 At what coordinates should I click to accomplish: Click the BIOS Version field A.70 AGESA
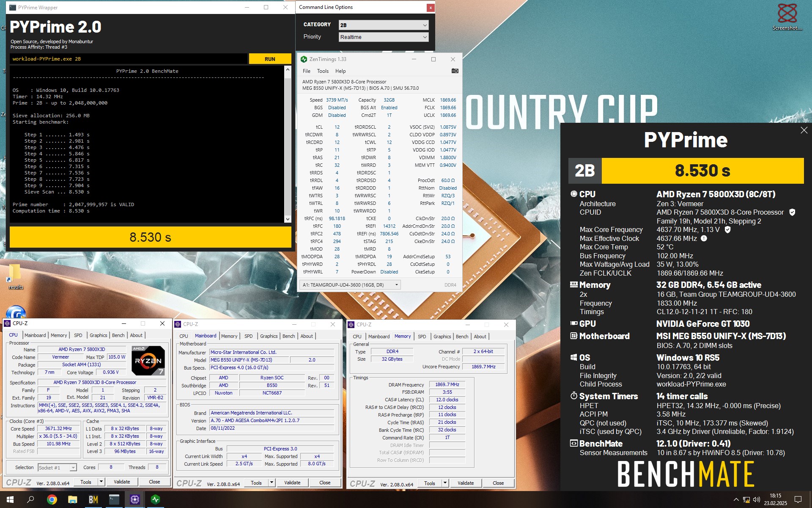click(x=272, y=420)
